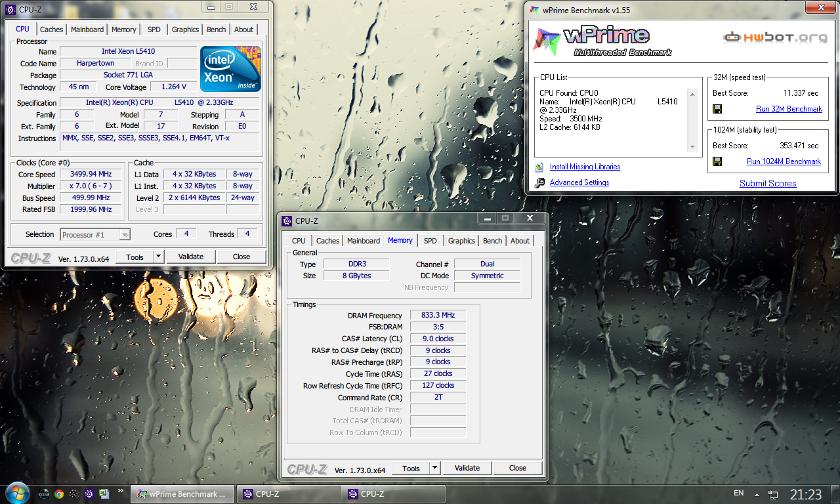
Task: Click Show desktop strip beside the clock
Action: [x=835, y=493]
